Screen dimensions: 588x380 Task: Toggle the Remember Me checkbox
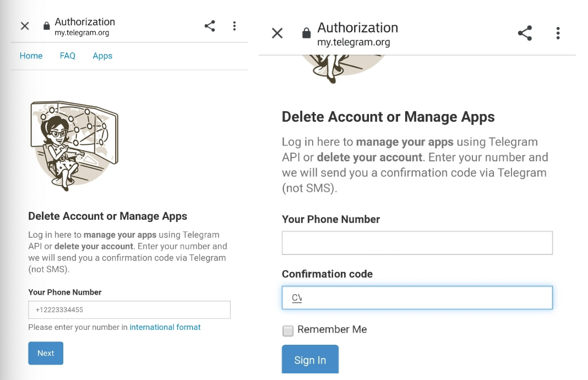[x=288, y=330]
